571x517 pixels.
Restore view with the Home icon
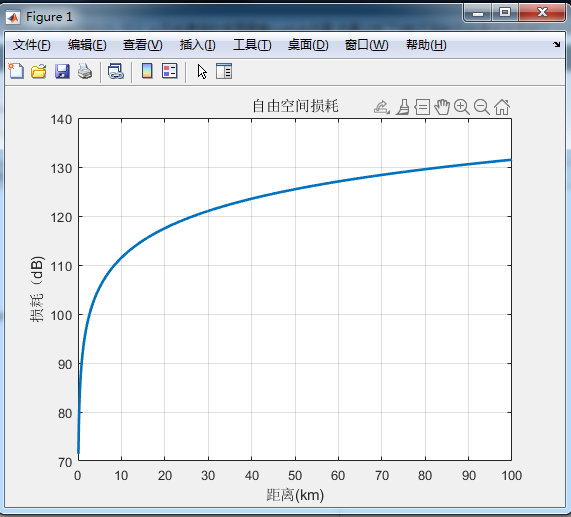(x=502, y=107)
